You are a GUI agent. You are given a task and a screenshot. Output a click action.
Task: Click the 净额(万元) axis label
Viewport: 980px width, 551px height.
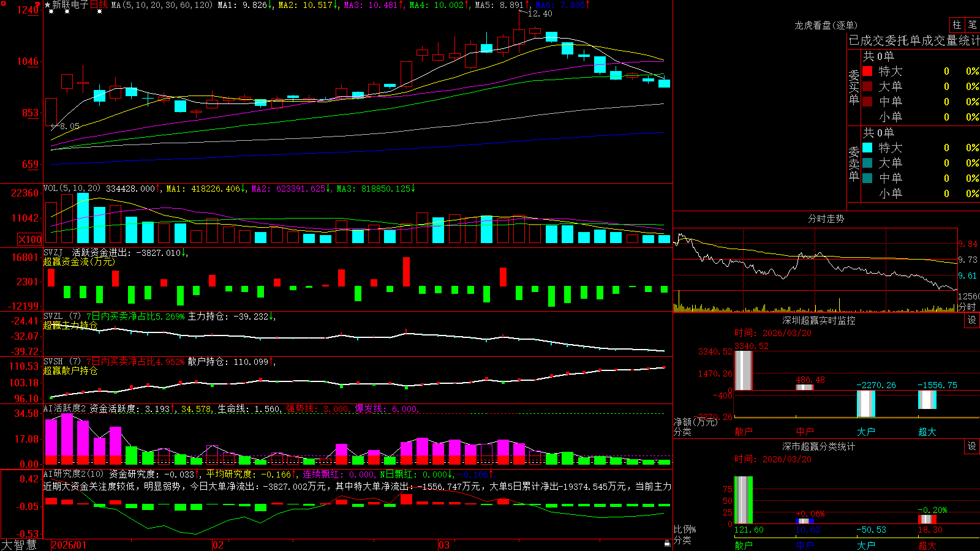pos(695,422)
